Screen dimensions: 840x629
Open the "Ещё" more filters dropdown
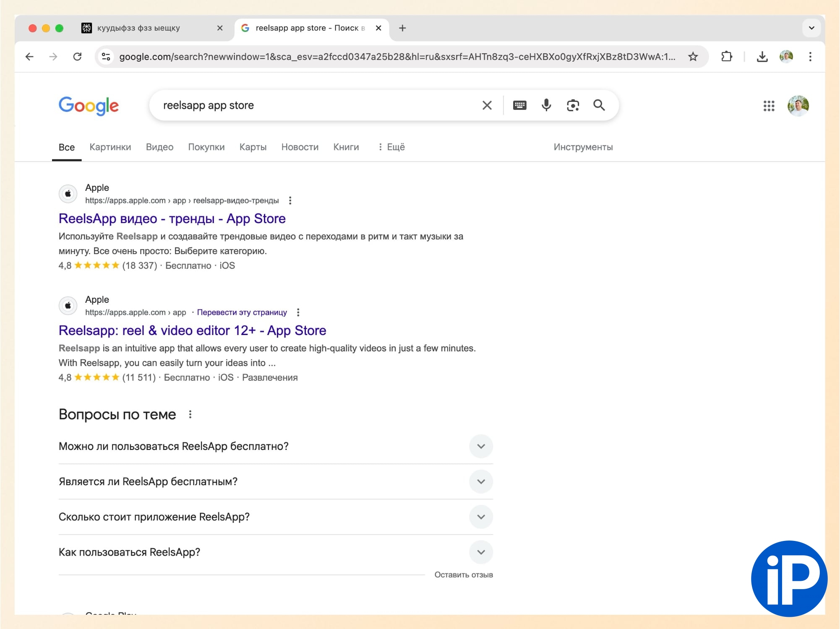pyautogui.click(x=391, y=147)
